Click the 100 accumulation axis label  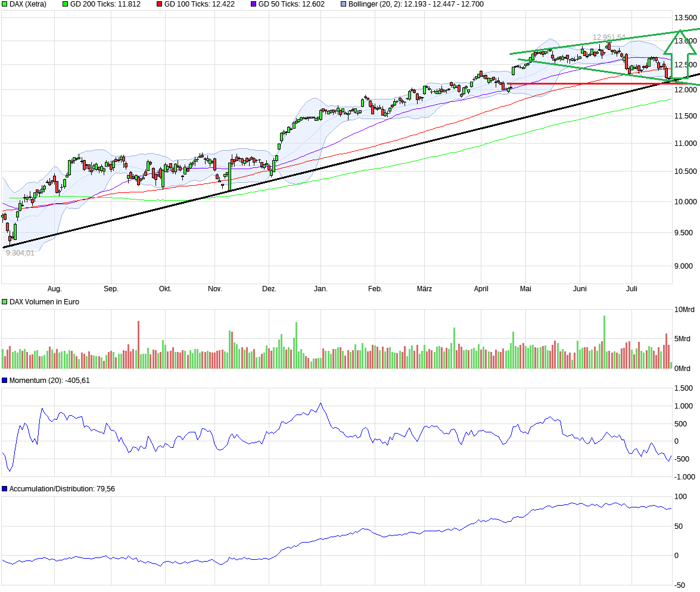(680, 497)
